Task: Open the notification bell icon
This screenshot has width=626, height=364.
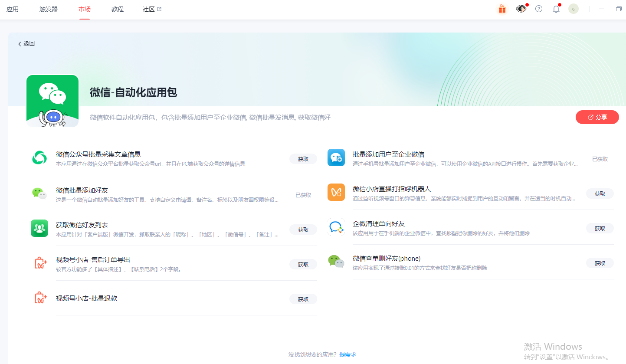Action: pos(556,9)
